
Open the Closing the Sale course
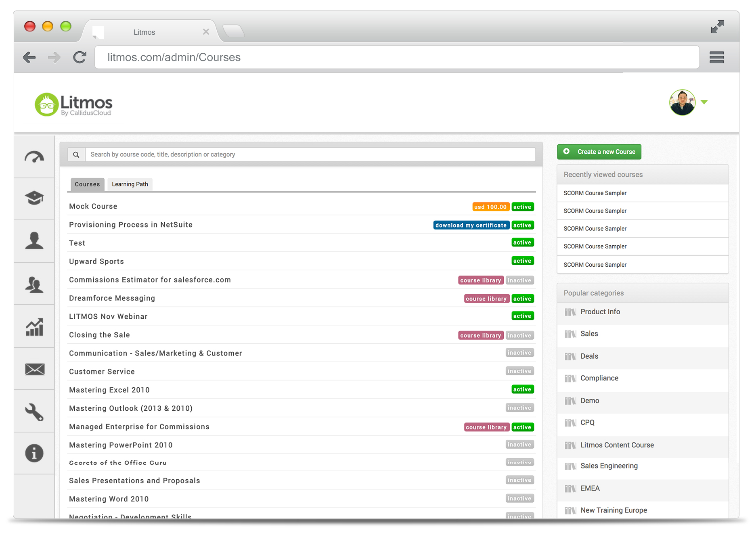click(99, 335)
